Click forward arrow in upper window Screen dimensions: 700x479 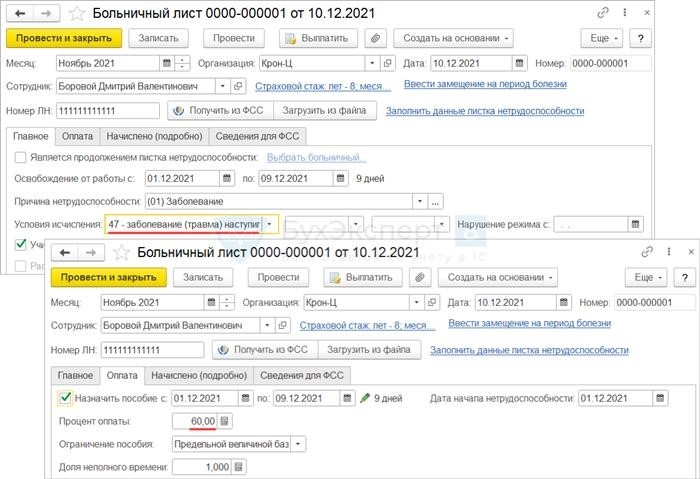click(46, 13)
